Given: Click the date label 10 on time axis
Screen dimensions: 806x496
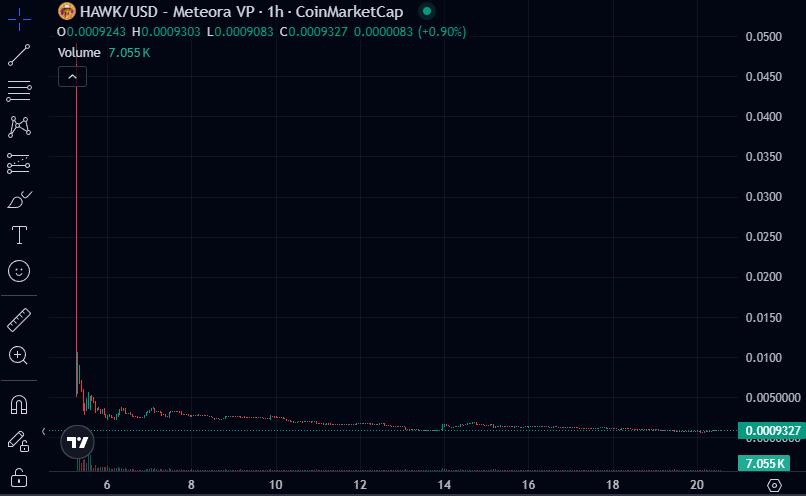Looking at the screenshot, I should (x=276, y=485).
